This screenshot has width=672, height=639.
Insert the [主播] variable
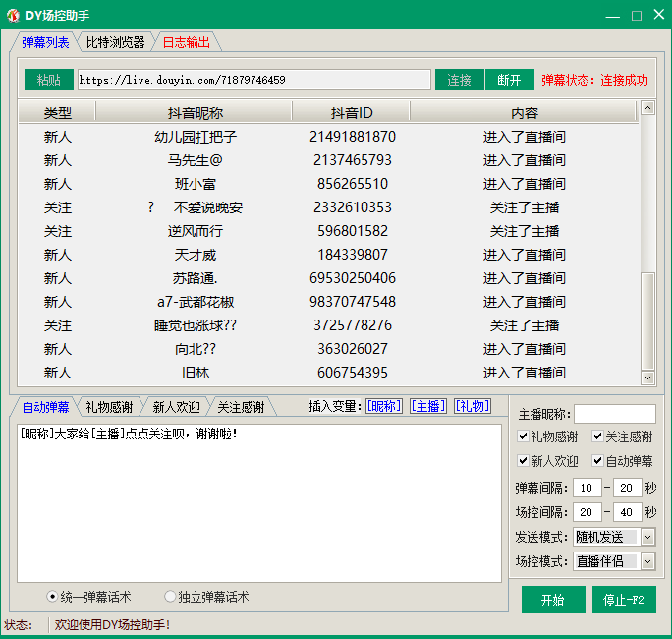click(428, 406)
